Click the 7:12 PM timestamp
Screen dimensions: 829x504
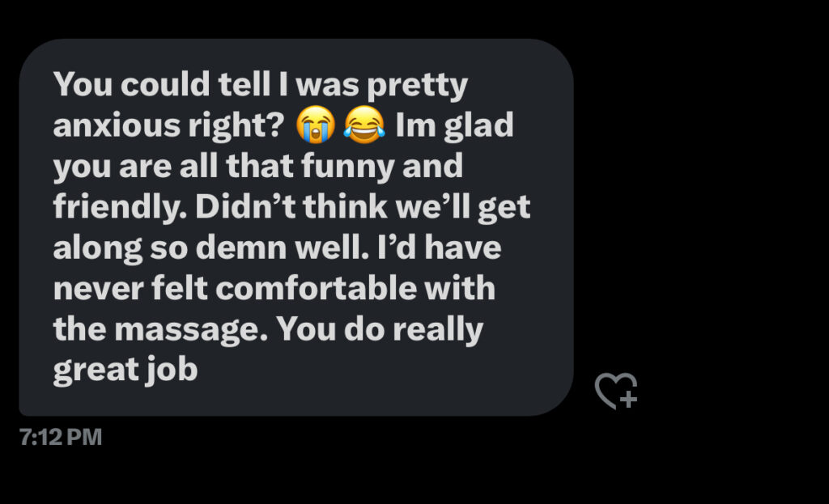click(61, 438)
